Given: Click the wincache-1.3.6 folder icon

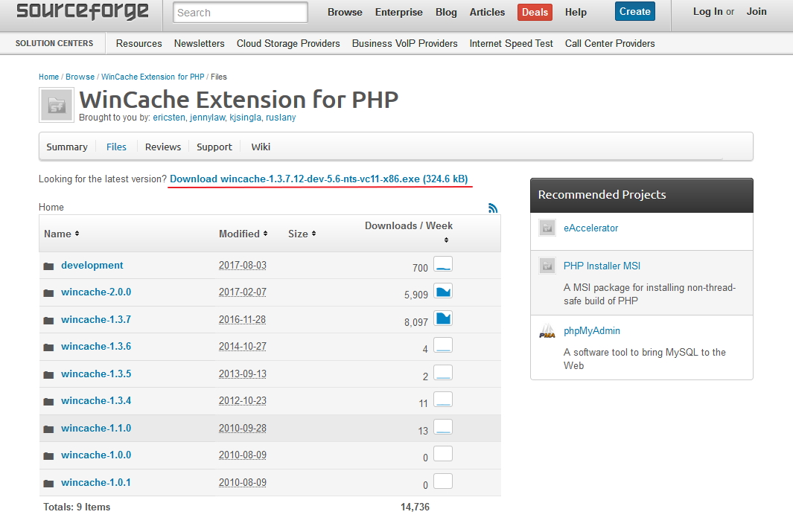Looking at the screenshot, I should [48, 347].
